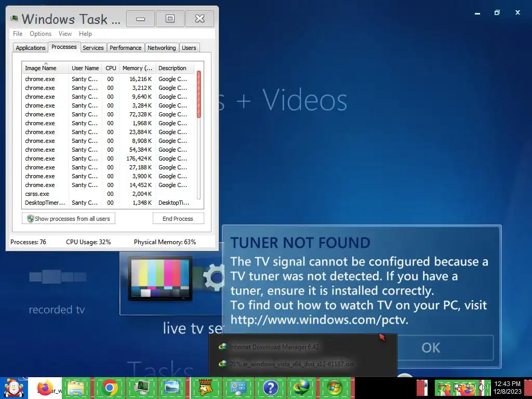Open the Options menu in Task Manager
This screenshot has height=399, width=532.
click(41, 34)
